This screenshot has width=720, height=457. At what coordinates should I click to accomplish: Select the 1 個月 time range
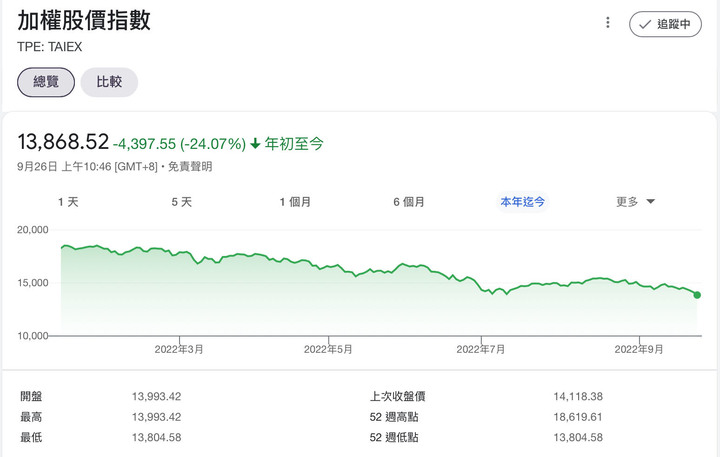click(295, 202)
